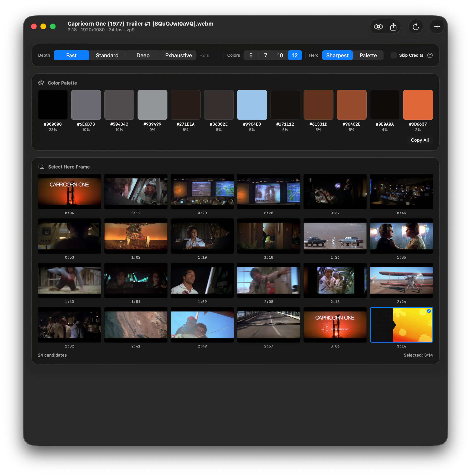Select the #964C2E rust swatch
Image resolution: width=471 pixels, height=476 pixels.
(352, 105)
